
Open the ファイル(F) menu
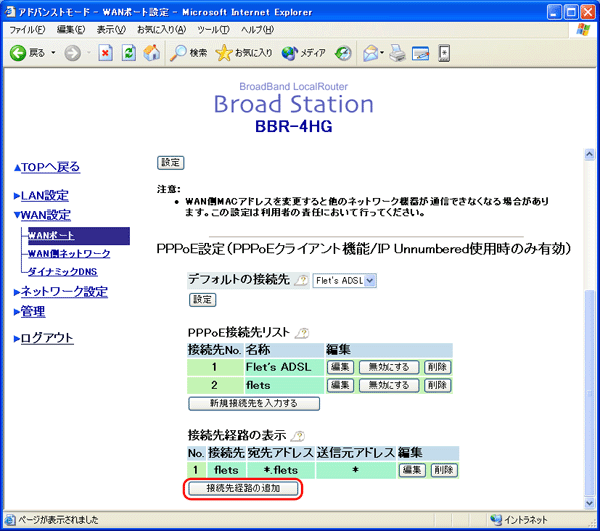point(27,30)
